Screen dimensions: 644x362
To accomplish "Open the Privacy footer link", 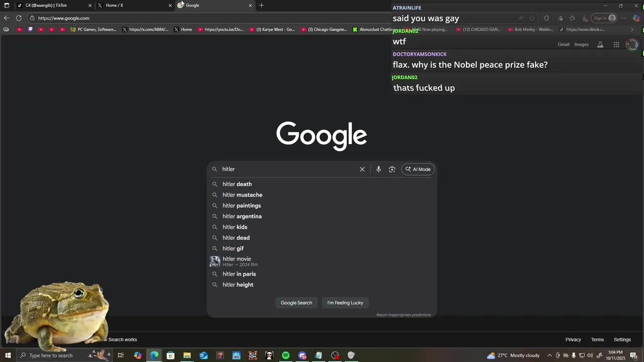I will (x=573, y=339).
